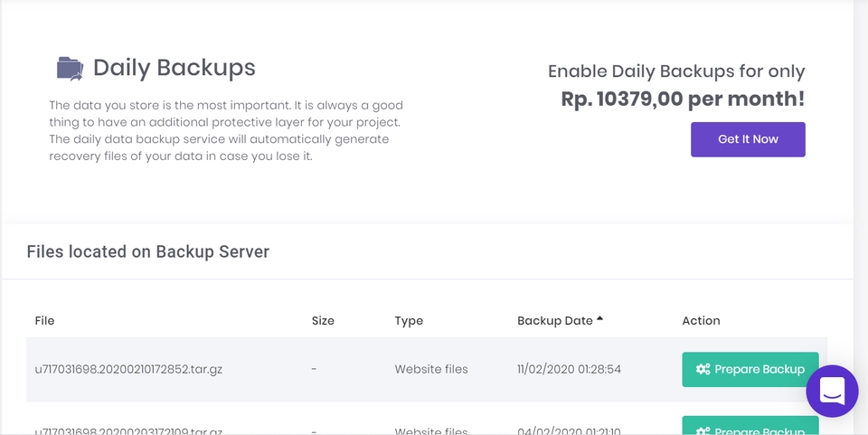
Task: Sort by the Size column header
Action: pos(323,321)
